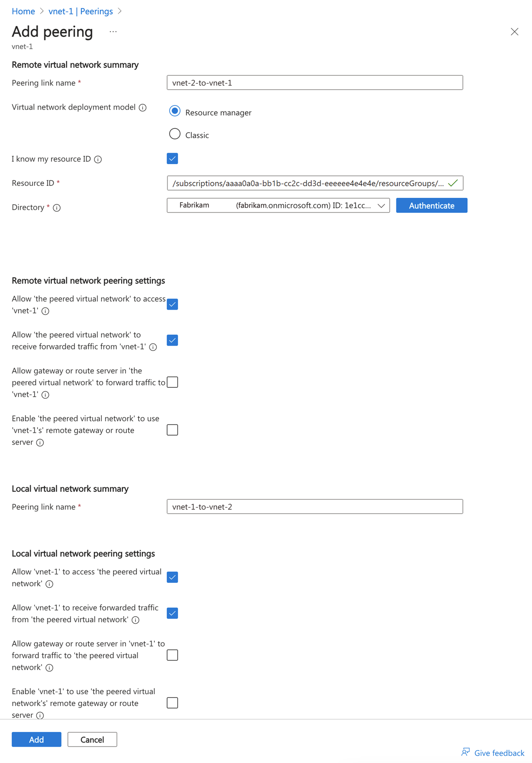Click the Resource ID input field

tap(308, 183)
